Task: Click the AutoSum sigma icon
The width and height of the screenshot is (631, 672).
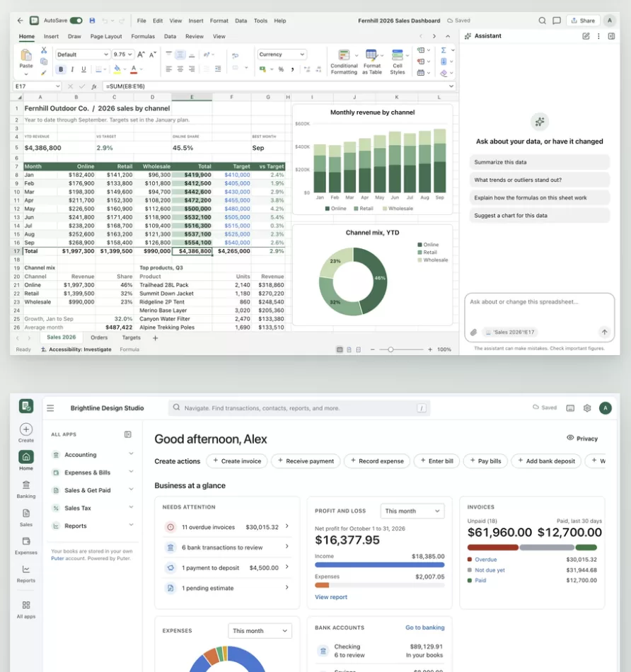Action: pyautogui.click(x=444, y=50)
